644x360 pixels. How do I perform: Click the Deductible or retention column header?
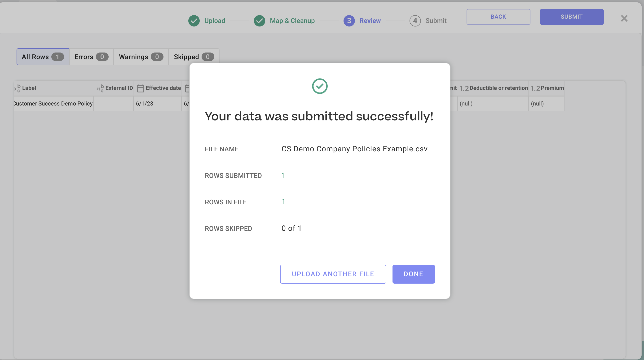click(x=493, y=88)
